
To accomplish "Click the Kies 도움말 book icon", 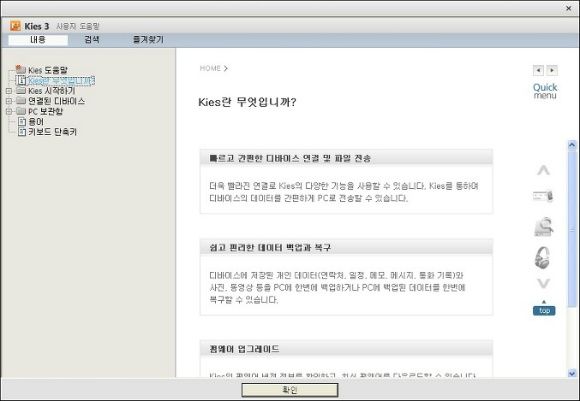I will 21,69.
